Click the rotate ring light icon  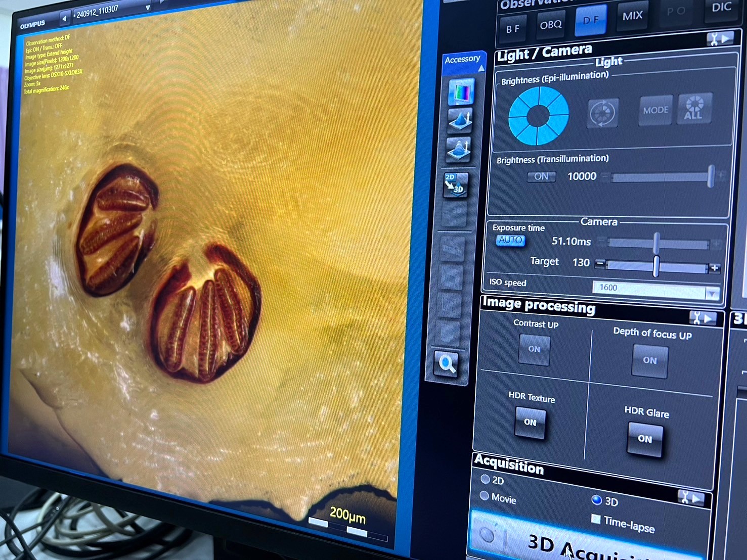click(x=602, y=112)
